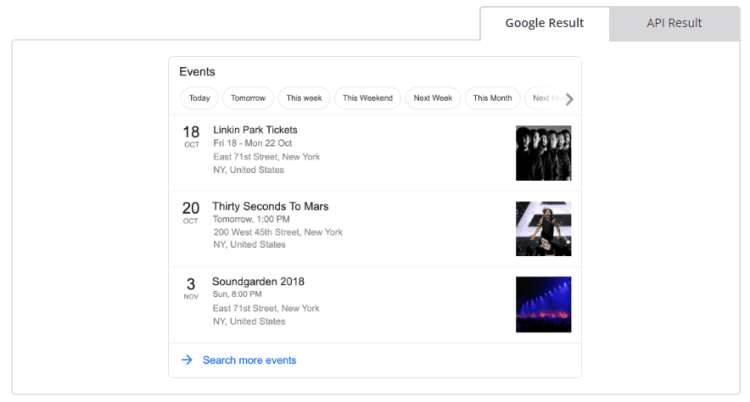This screenshot has height=402, width=750.
Task: Click the 3 Nov date badge
Action: point(191,288)
